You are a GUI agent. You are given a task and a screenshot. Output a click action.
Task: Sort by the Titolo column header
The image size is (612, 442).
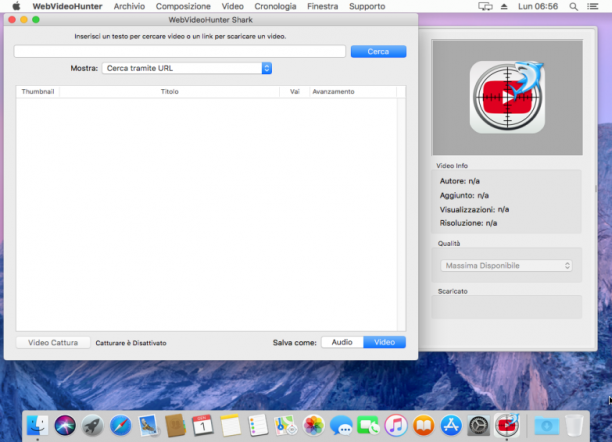click(x=169, y=91)
